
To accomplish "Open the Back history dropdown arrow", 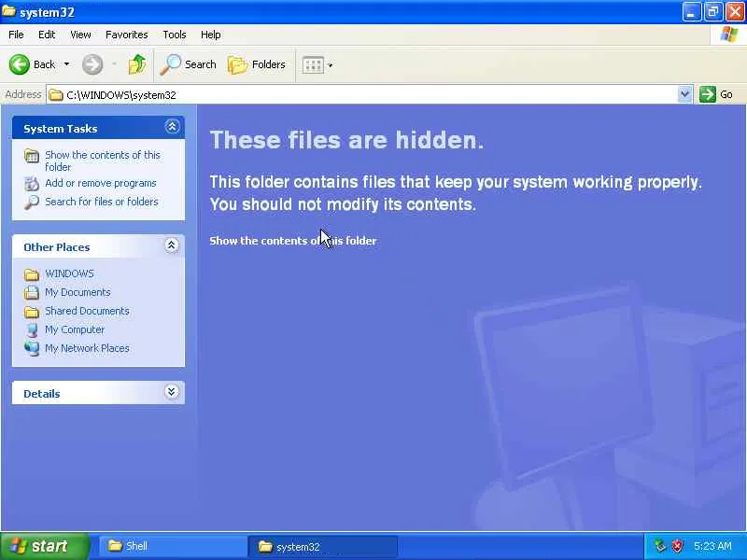I will (x=66, y=64).
